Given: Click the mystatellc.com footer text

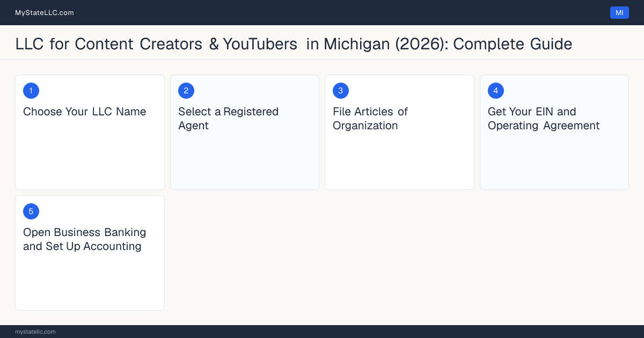Looking at the screenshot, I should [35, 332].
